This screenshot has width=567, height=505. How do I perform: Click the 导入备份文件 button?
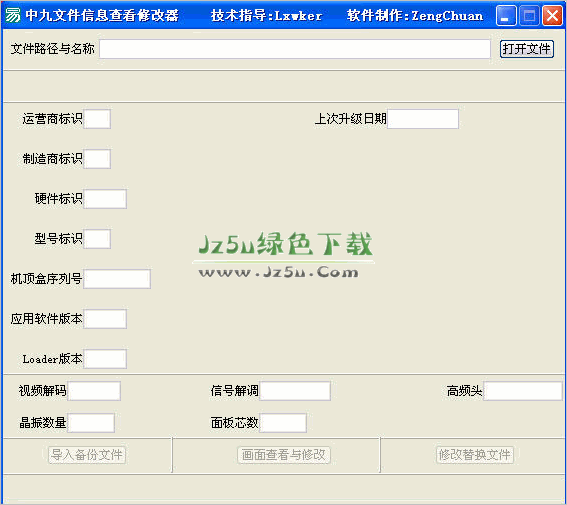click(x=87, y=455)
